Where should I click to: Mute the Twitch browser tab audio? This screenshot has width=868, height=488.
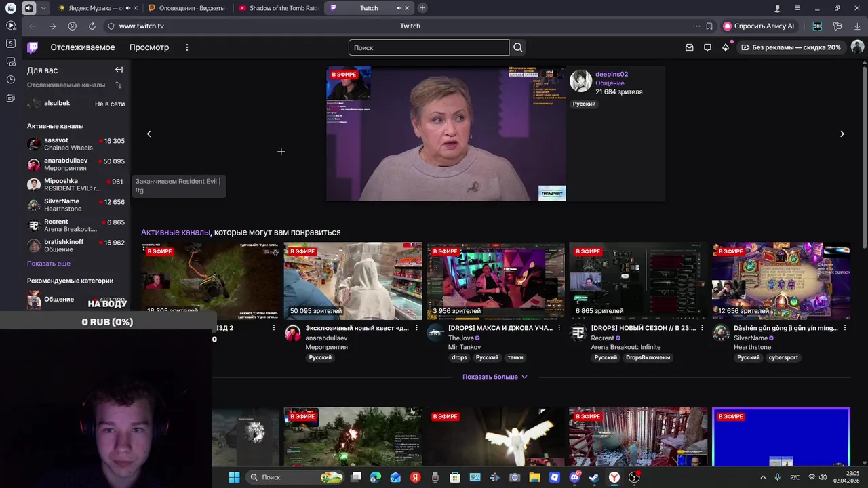click(x=399, y=8)
